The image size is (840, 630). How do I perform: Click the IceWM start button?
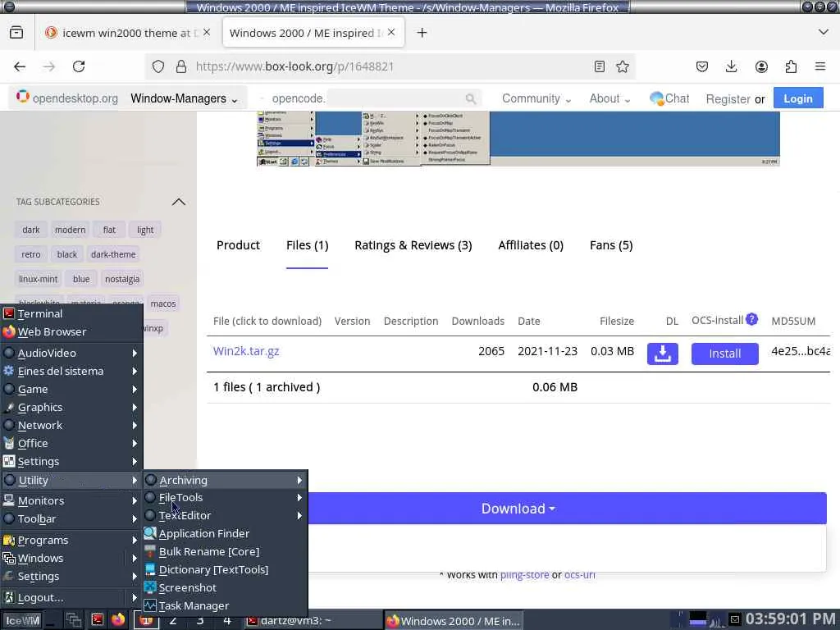point(22,620)
